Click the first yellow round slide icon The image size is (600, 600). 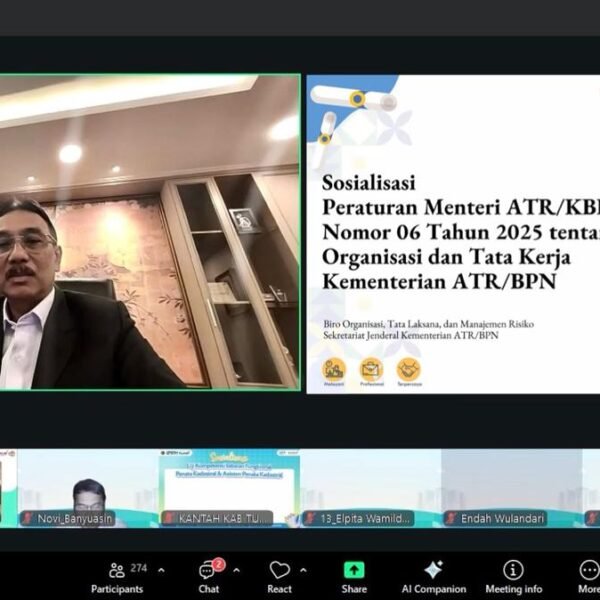tap(334, 369)
